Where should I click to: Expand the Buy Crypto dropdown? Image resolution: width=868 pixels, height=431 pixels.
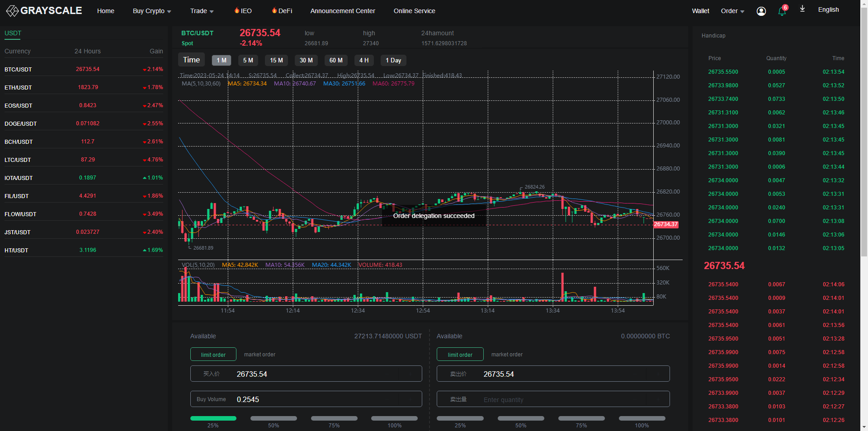point(152,11)
